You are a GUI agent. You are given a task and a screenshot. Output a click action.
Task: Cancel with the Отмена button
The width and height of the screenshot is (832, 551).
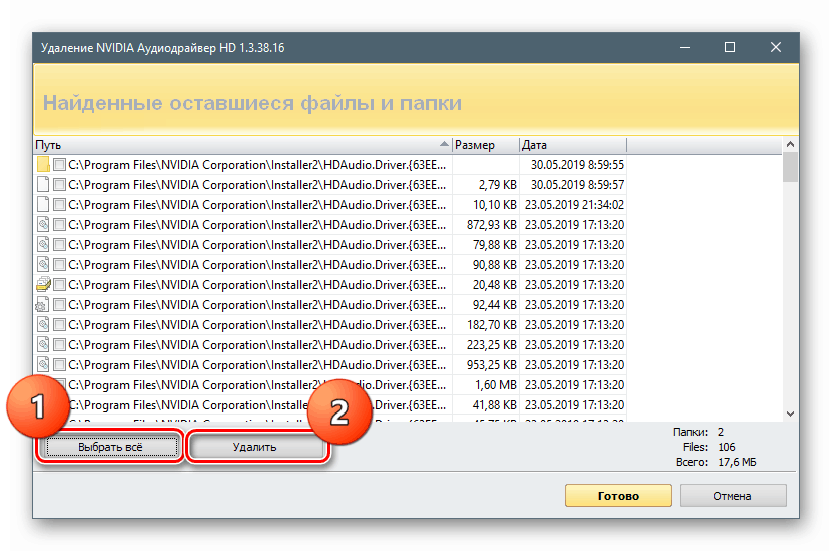coord(733,496)
